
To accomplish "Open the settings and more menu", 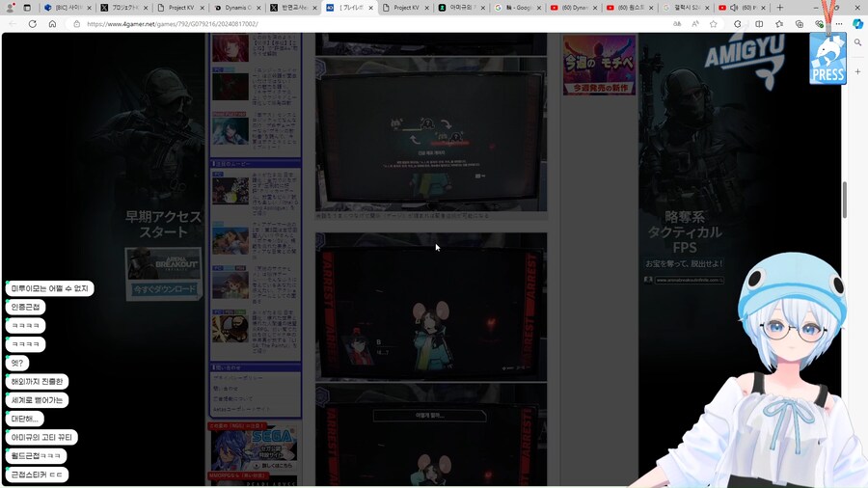I will (838, 24).
